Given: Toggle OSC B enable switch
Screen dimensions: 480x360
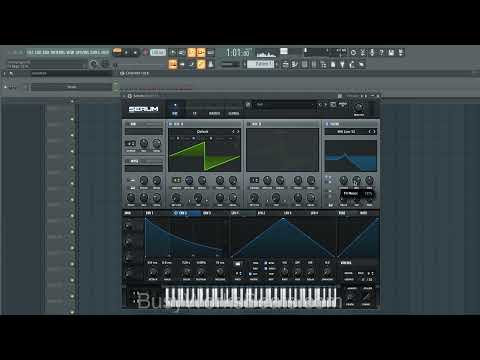Looking at the screenshot, I should [249, 124].
